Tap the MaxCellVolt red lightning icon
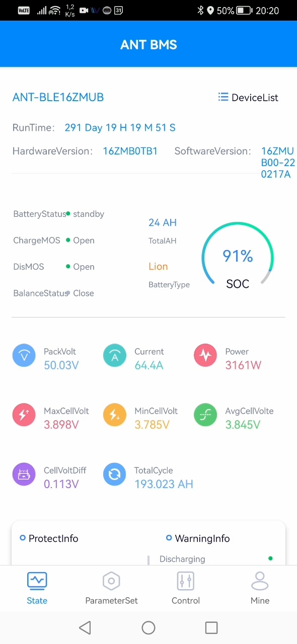This screenshot has height=644, width=297. pyautogui.click(x=24, y=415)
